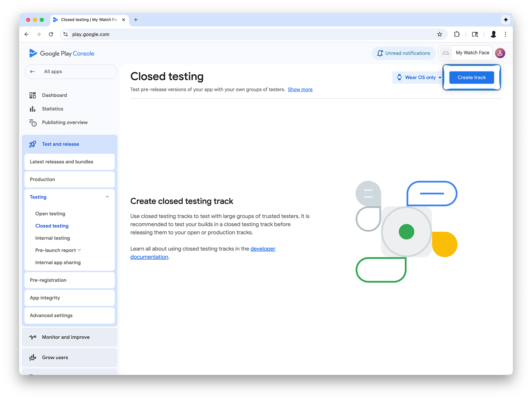Open Unread notifications

click(403, 53)
